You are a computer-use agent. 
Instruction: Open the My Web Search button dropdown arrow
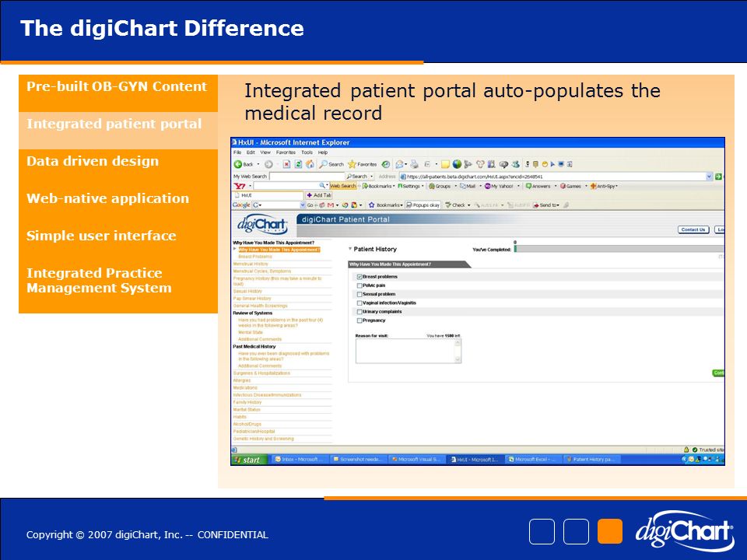coord(372,177)
